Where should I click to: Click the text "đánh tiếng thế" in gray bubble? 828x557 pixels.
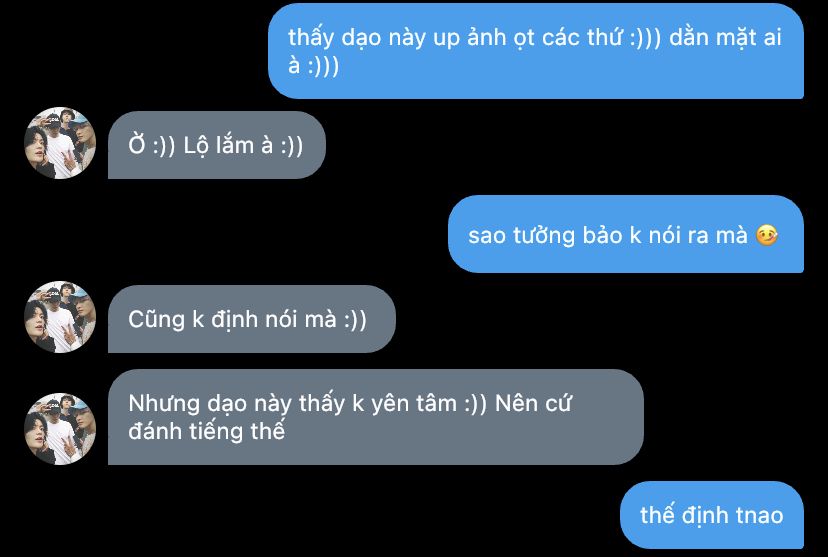[206, 431]
